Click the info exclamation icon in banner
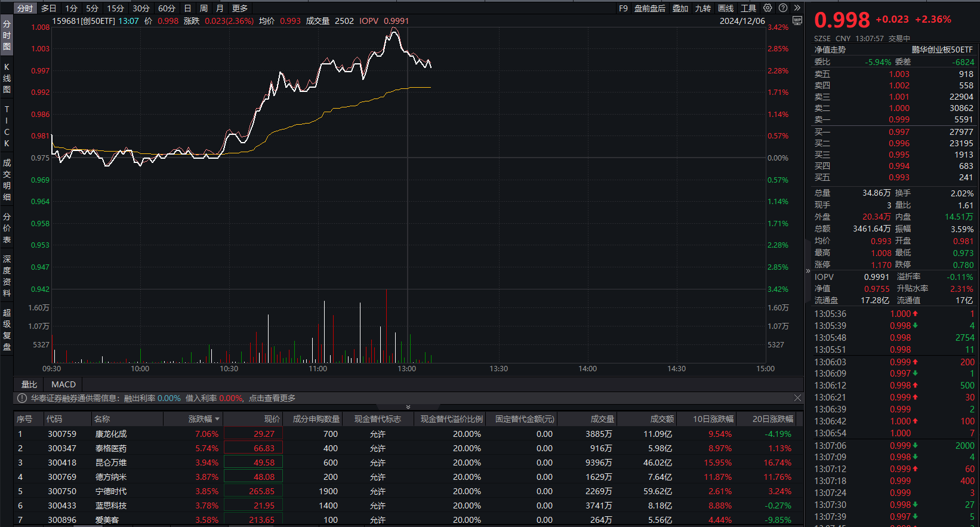 (22, 398)
